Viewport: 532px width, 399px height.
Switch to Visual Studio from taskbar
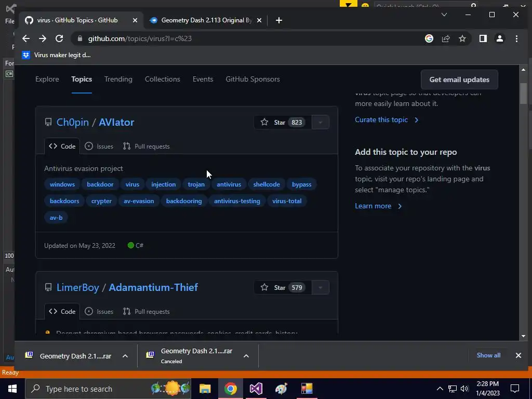pyautogui.click(x=256, y=389)
